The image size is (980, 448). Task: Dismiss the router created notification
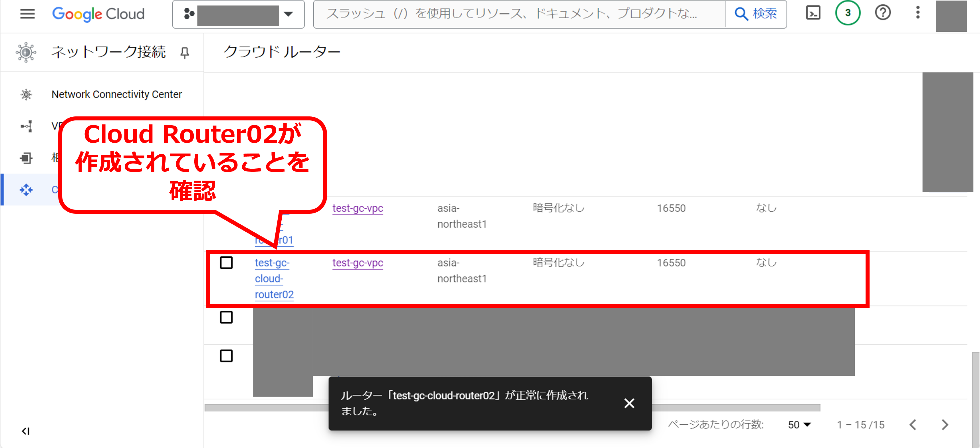pyautogui.click(x=629, y=403)
